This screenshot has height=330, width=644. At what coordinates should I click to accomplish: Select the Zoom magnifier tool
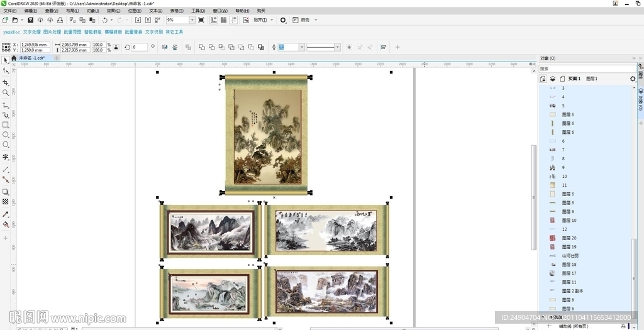pyautogui.click(x=6, y=92)
